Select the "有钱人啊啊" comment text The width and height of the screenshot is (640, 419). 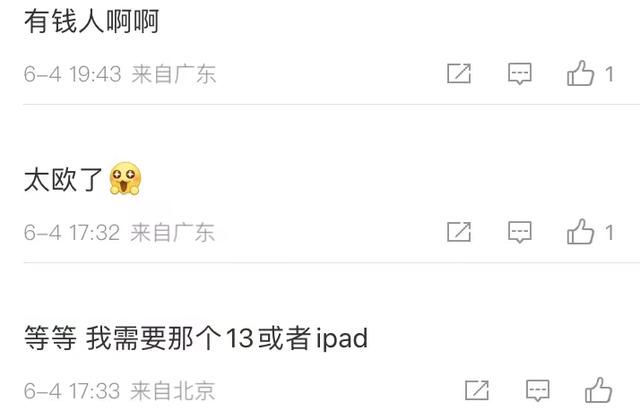pyautogui.click(x=91, y=21)
